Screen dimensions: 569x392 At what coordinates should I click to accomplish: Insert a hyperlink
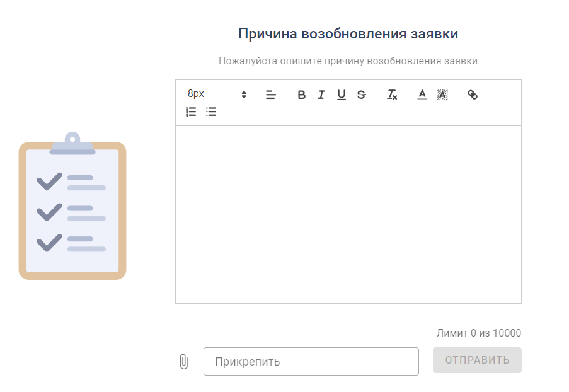(473, 95)
